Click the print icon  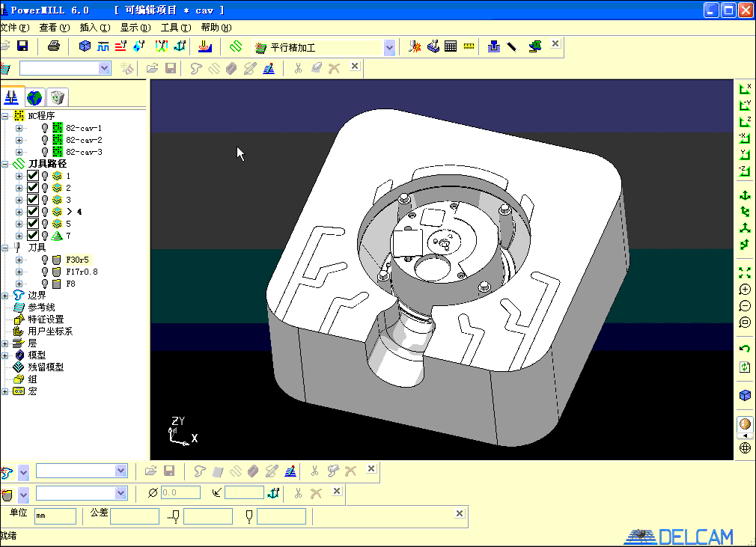53,46
